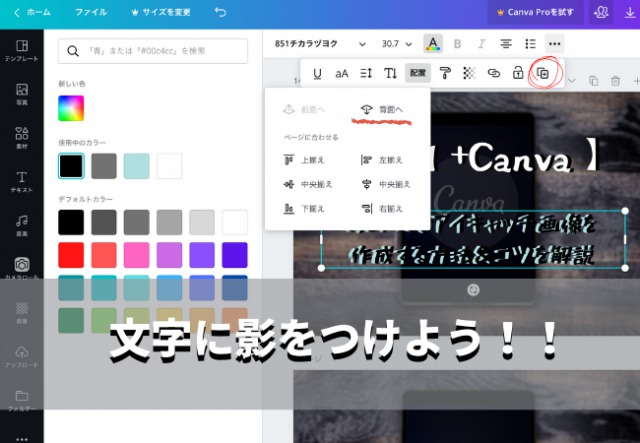
Task: Click the copy style paint roller icon
Action: pos(444,73)
